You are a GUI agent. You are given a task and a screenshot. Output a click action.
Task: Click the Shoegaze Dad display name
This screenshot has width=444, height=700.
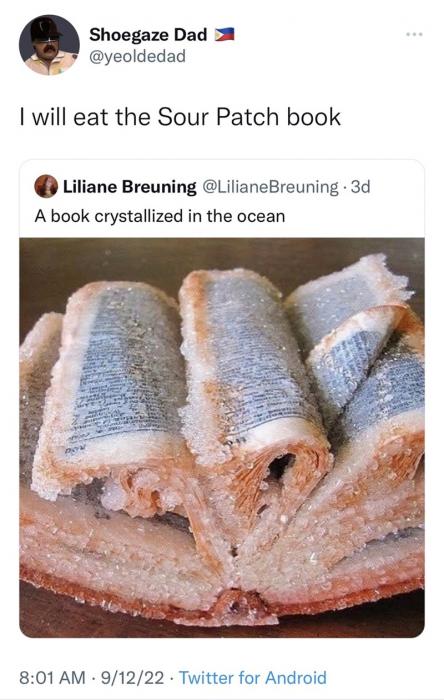(148, 34)
